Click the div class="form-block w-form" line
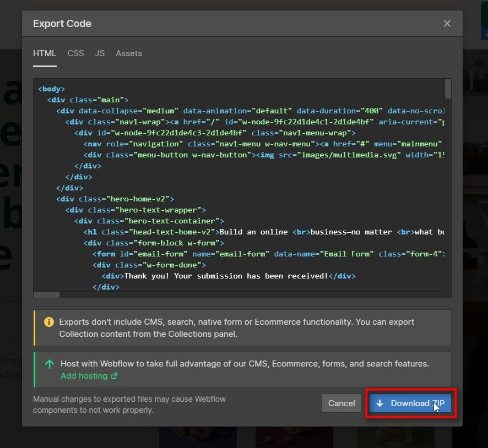This screenshot has width=488, height=448. [154, 243]
